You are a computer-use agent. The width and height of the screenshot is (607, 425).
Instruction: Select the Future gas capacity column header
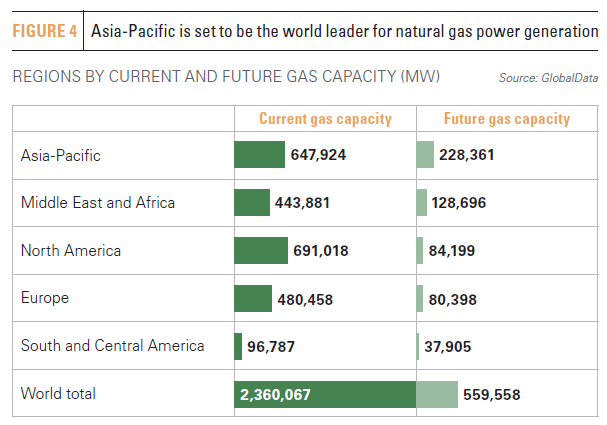click(x=506, y=119)
